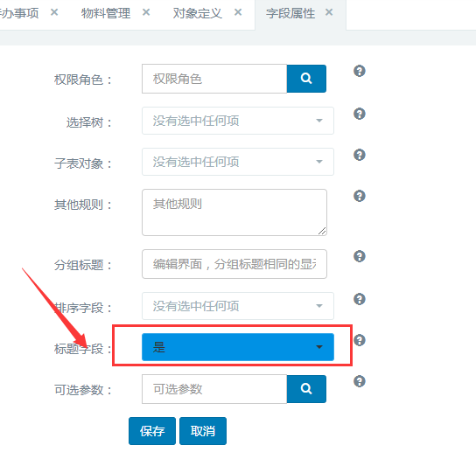Open the help icon for 子表对象
This screenshot has width=476, height=466.
tap(360, 155)
